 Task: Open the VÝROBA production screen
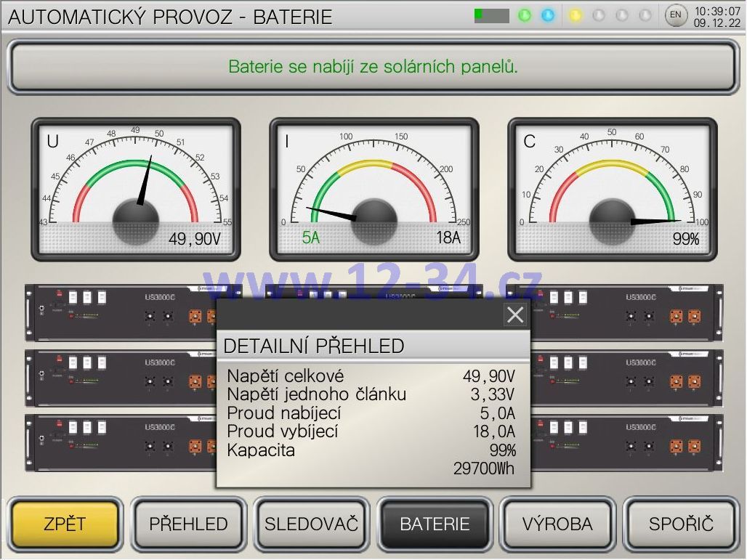click(x=557, y=524)
